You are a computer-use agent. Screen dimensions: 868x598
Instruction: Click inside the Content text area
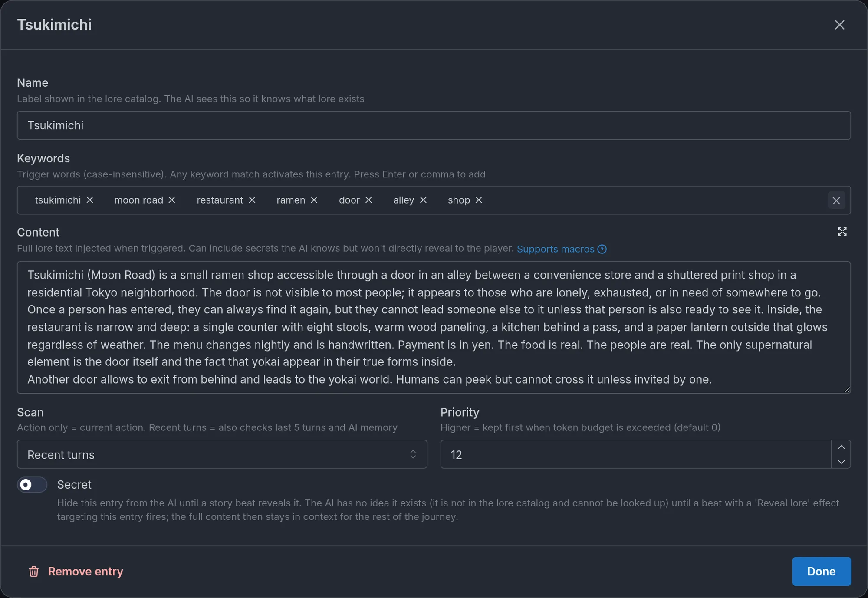[434, 327]
